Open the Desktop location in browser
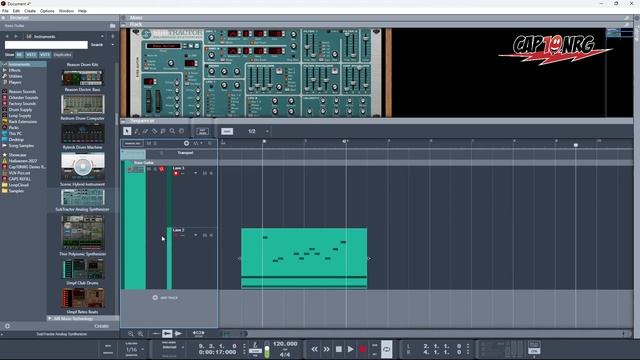The image size is (640, 360). (16, 140)
